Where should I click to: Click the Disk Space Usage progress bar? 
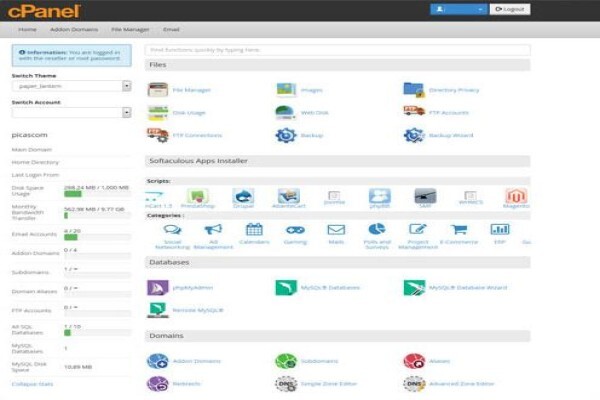tap(97, 194)
